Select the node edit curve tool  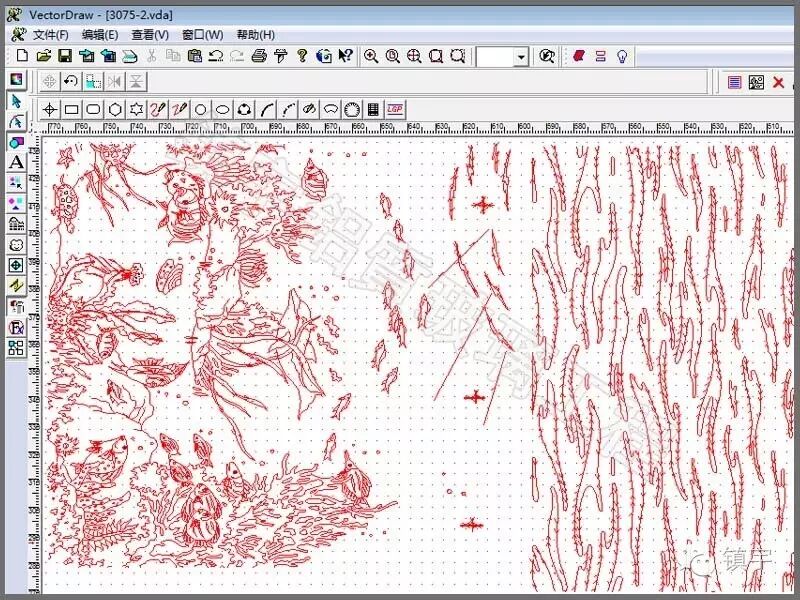16,121
